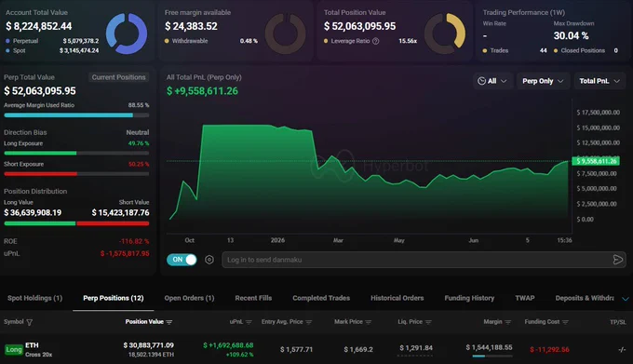Click ETH position value $30,883,771.09
This screenshot has height=364, width=633.
pyautogui.click(x=149, y=345)
